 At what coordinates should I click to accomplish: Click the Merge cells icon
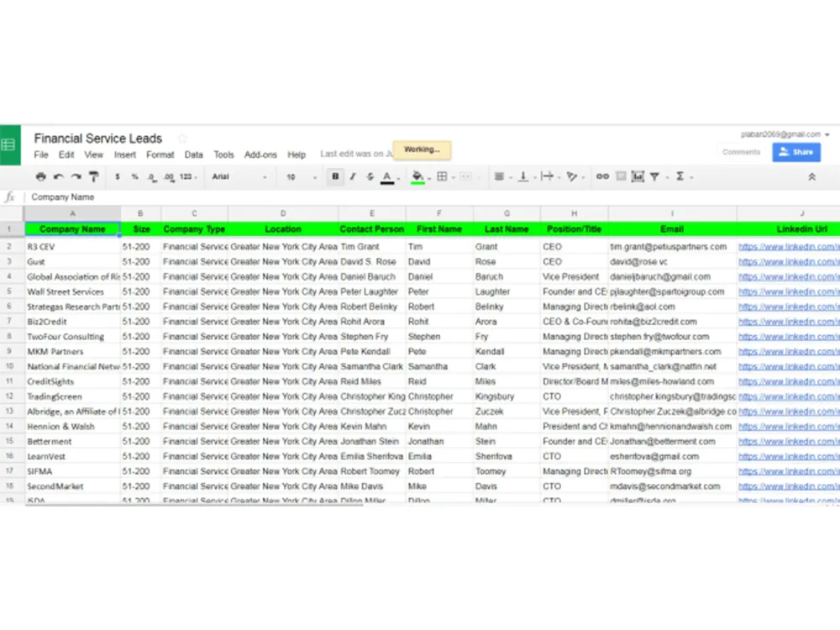click(x=465, y=176)
